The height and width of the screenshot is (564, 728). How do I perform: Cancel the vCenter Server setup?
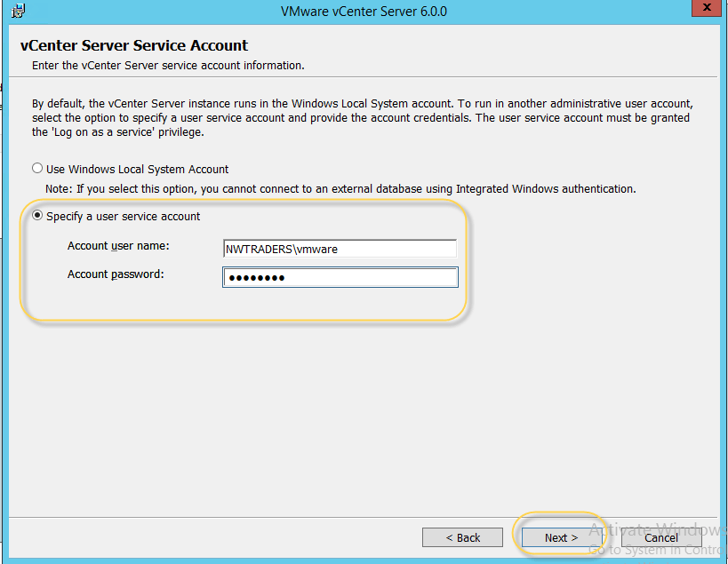click(661, 537)
